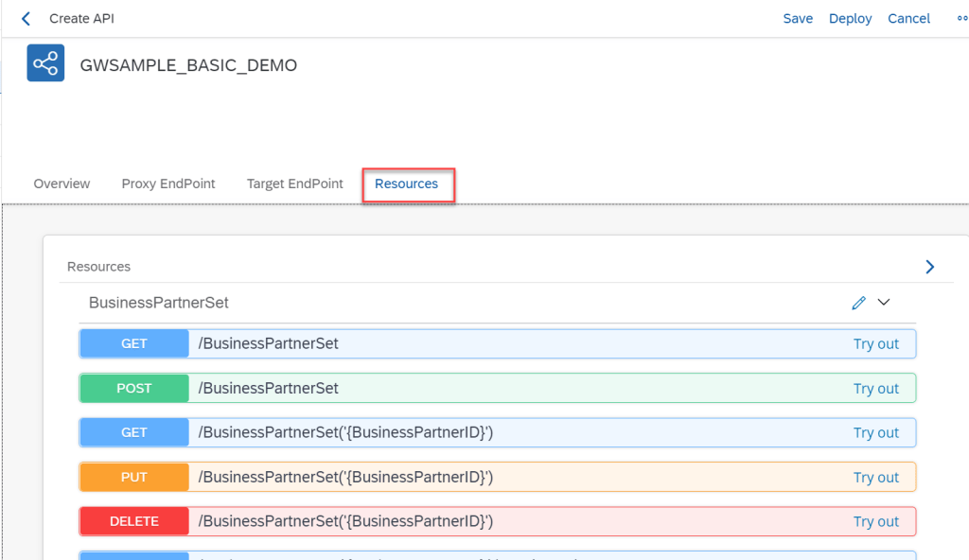Select the Resources tab
Screen dimensions: 969x560
[x=407, y=184]
